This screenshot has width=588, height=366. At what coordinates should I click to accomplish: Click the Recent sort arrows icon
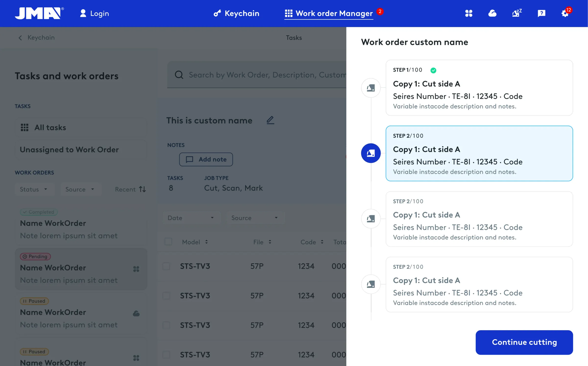(x=142, y=189)
